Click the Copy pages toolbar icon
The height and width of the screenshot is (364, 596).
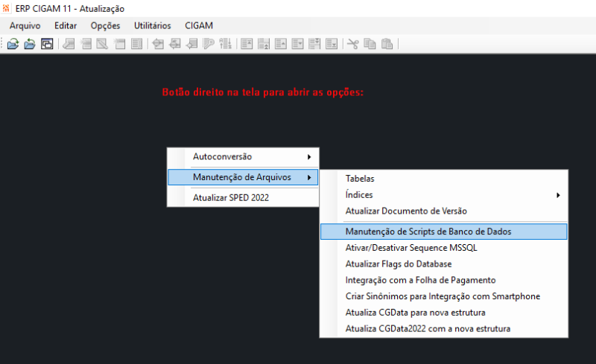[370, 44]
